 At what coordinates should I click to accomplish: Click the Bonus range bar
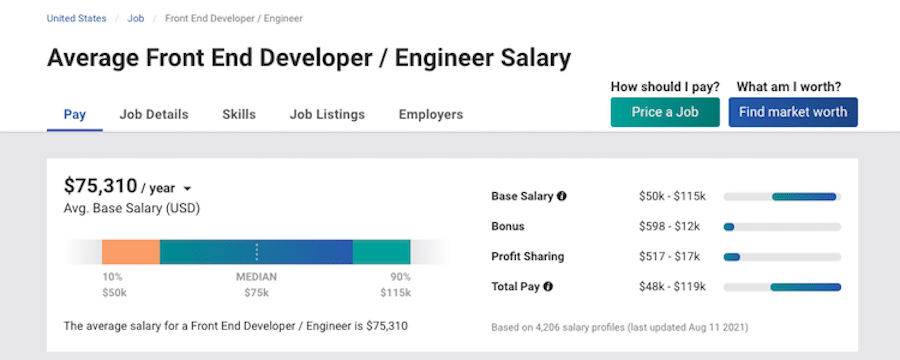pos(782,227)
